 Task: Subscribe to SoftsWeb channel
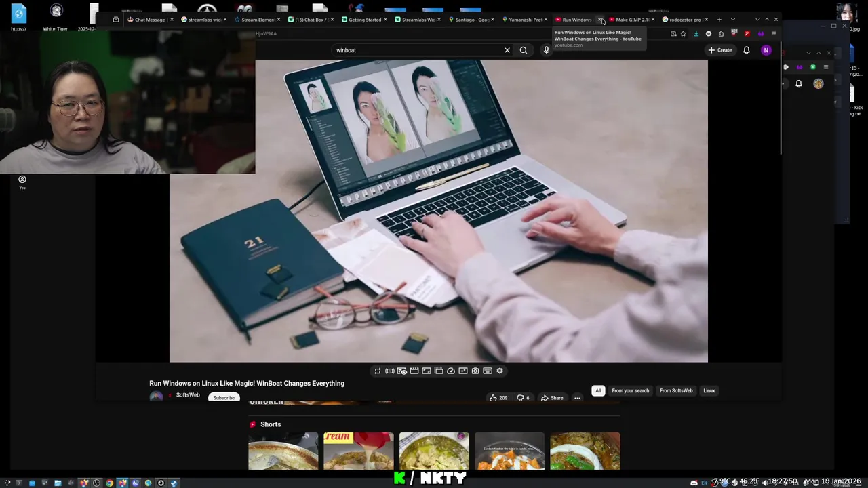(x=224, y=397)
